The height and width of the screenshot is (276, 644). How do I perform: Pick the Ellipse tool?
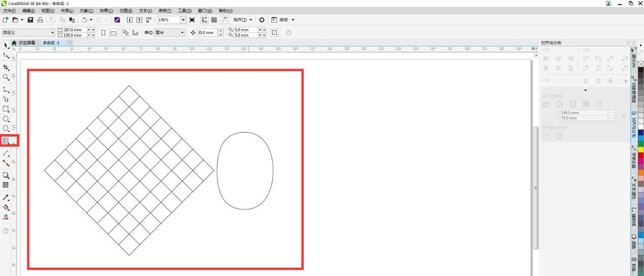6,118
